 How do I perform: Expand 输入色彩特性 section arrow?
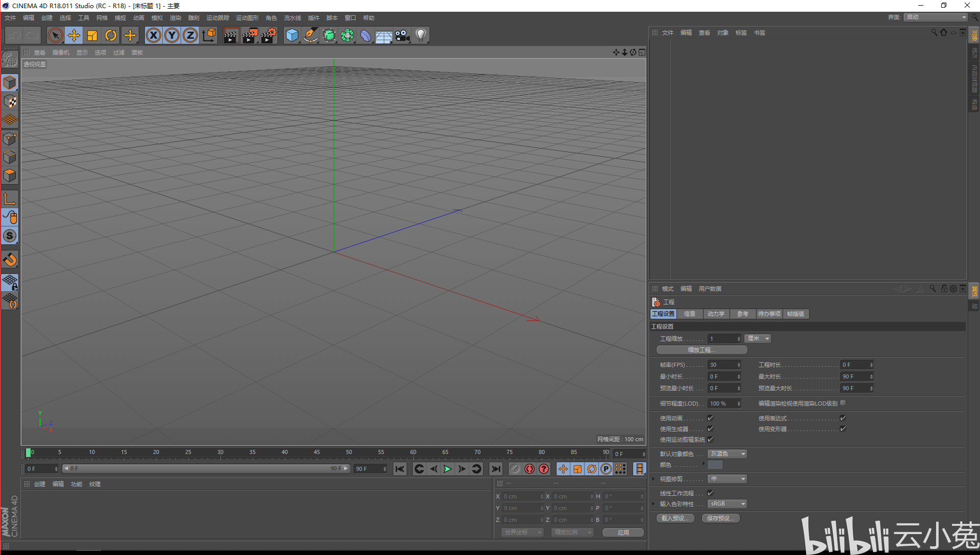[x=654, y=504]
